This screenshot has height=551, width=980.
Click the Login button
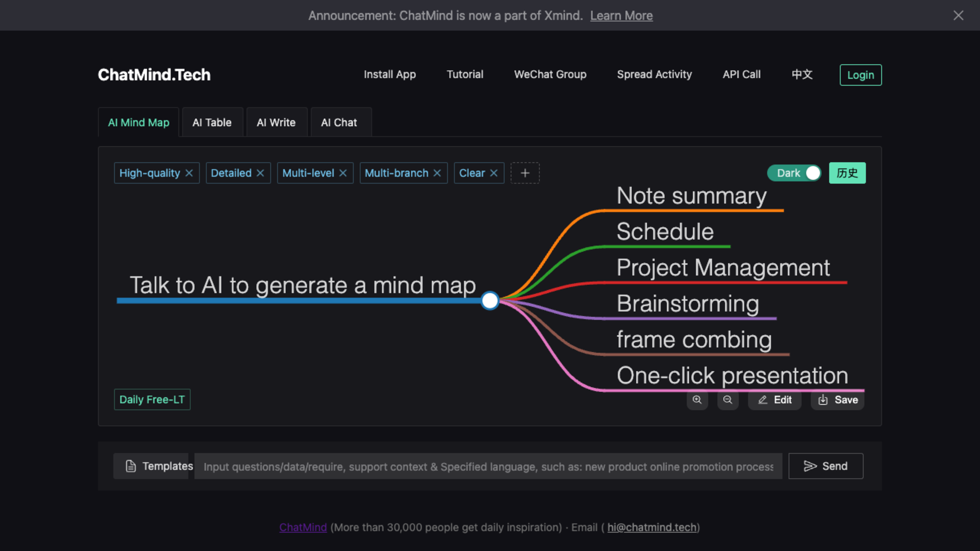861,75
